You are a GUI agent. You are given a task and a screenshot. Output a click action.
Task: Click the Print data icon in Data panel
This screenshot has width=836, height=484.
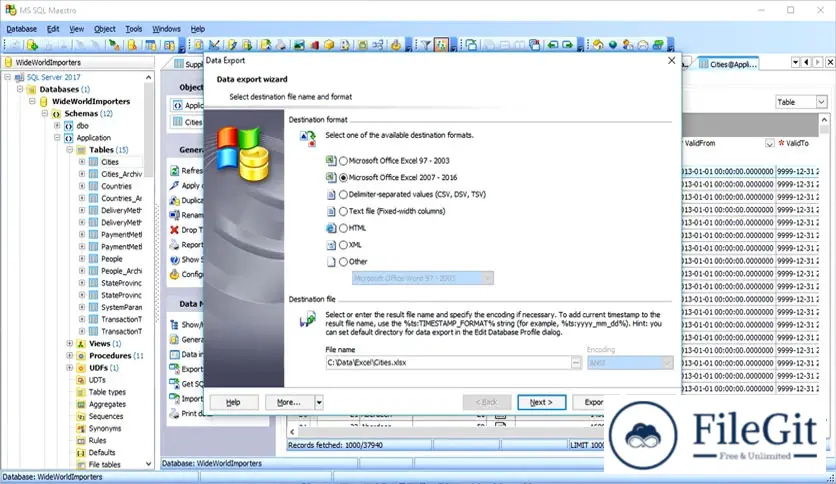click(174, 413)
